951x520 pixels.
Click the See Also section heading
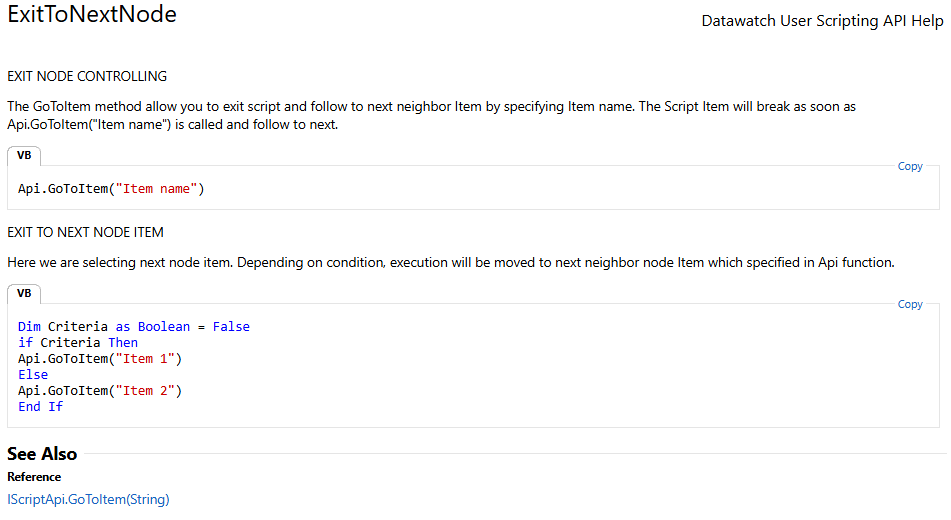coord(42,454)
